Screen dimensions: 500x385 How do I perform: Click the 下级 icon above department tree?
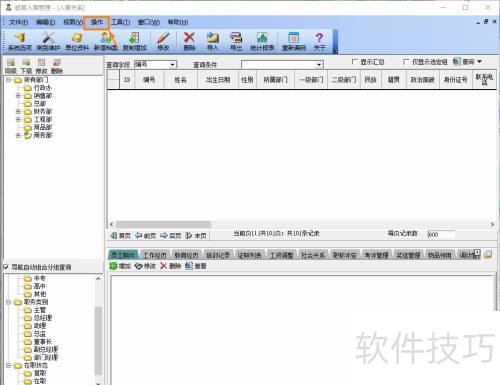[x=26, y=66]
